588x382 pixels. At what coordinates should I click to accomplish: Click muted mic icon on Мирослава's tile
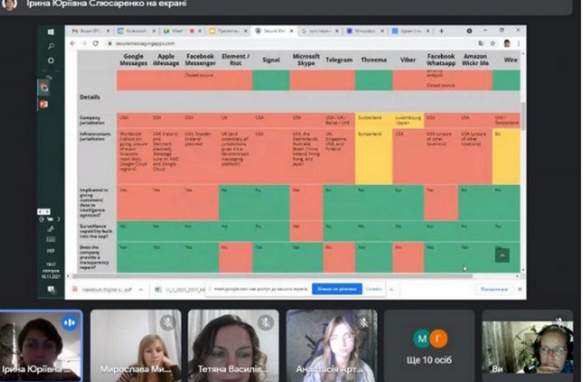168,323
